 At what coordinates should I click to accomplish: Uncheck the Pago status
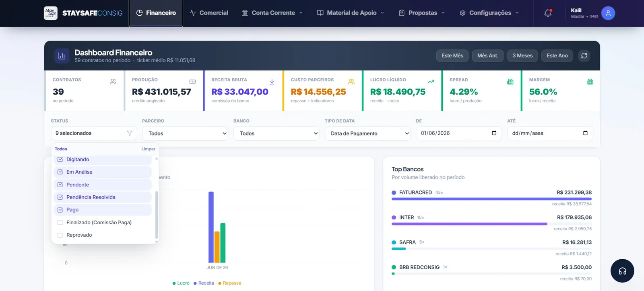(x=60, y=210)
